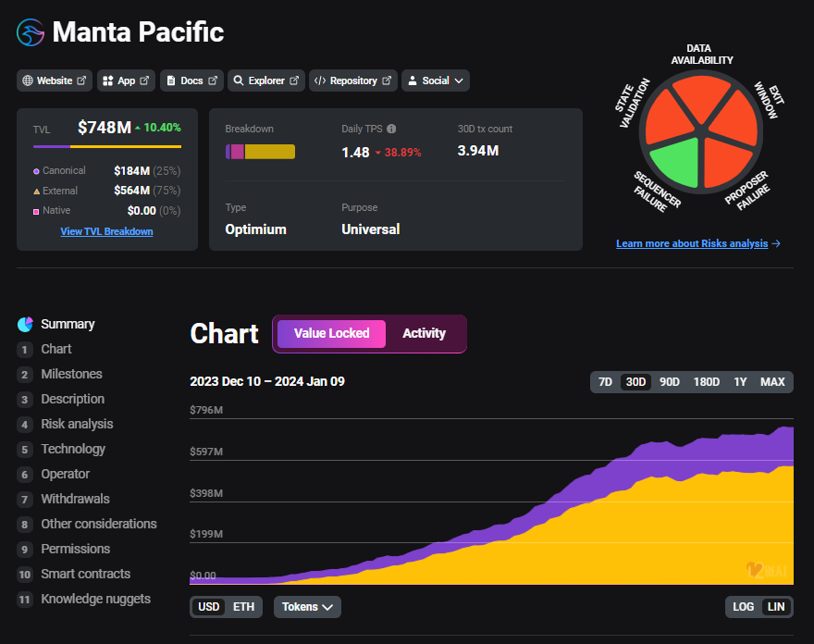Viewport: 814px width, 644px height.
Task: Open Knowledge nuggets section in sidebar
Action: (x=95, y=599)
